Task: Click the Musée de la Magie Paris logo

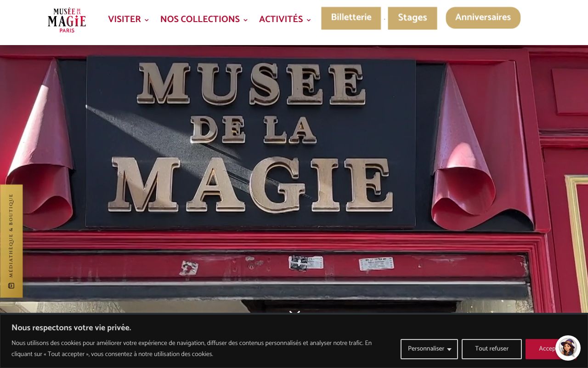Action: pos(67,20)
